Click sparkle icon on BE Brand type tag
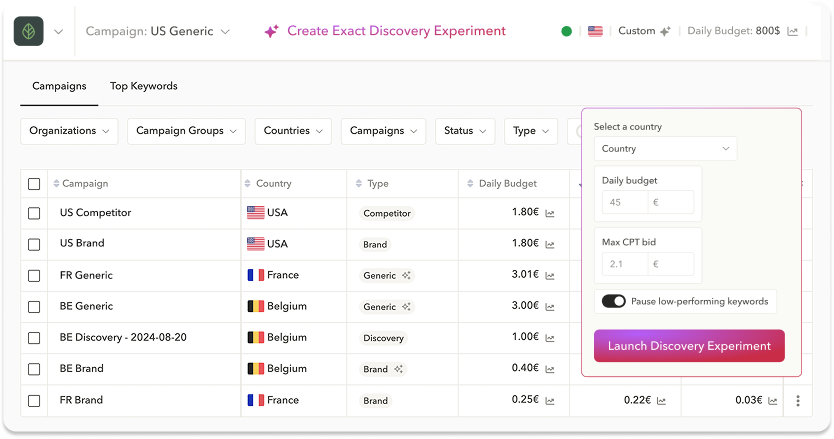This screenshot has height=439, width=834. tap(398, 369)
